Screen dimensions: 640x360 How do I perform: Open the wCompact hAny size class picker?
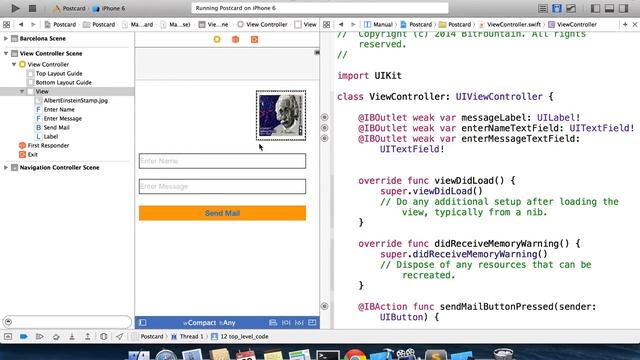click(x=209, y=322)
